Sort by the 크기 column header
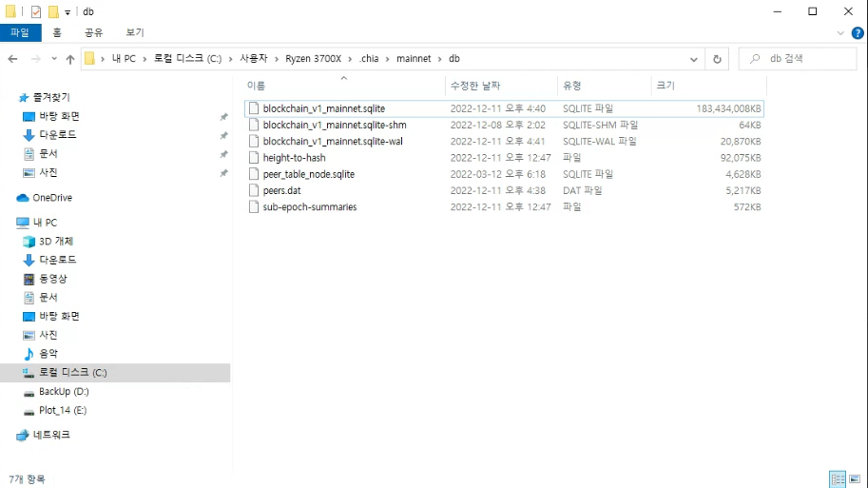This screenshot has height=488, width=868. coord(709,86)
